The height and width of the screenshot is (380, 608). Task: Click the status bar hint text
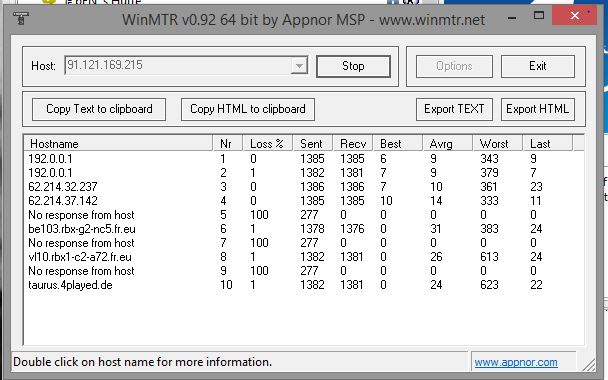coord(142,362)
